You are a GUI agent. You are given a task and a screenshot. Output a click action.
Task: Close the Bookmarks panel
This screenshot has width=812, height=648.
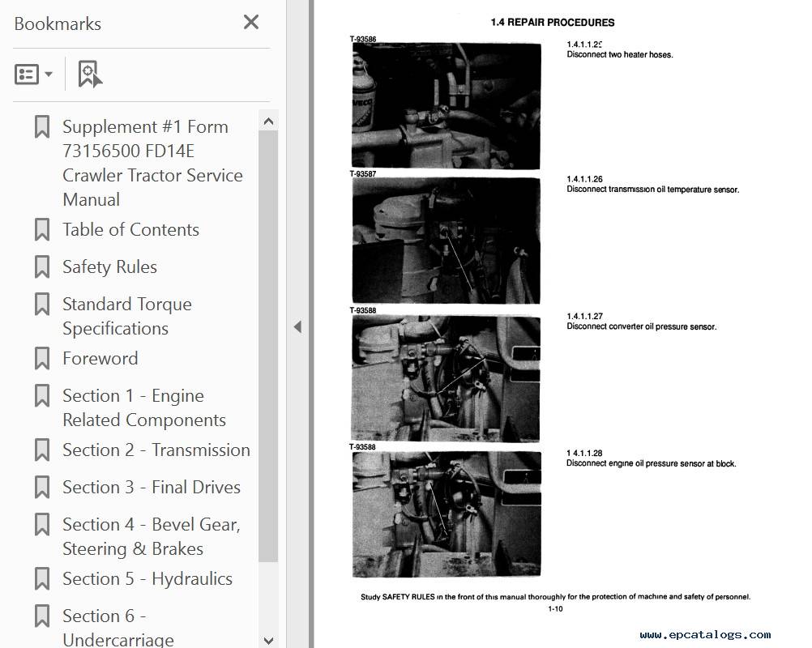(251, 22)
